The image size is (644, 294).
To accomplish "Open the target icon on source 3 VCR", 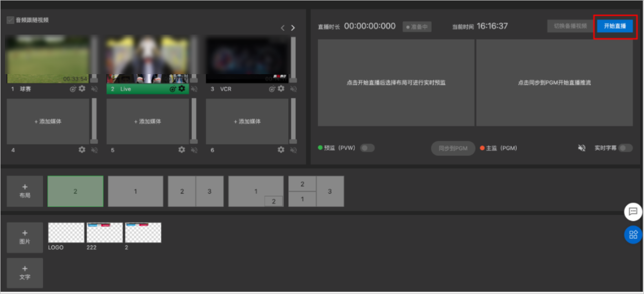I will tap(272, 89).
